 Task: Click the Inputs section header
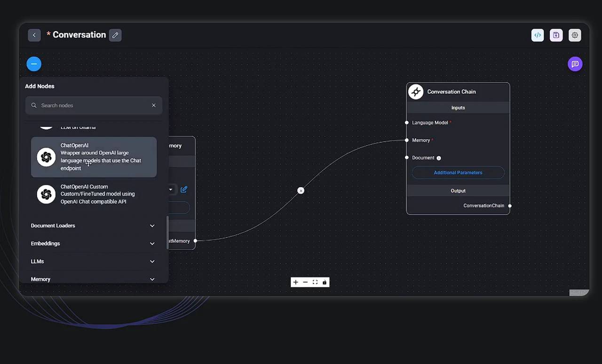click(x=458, y=108)
